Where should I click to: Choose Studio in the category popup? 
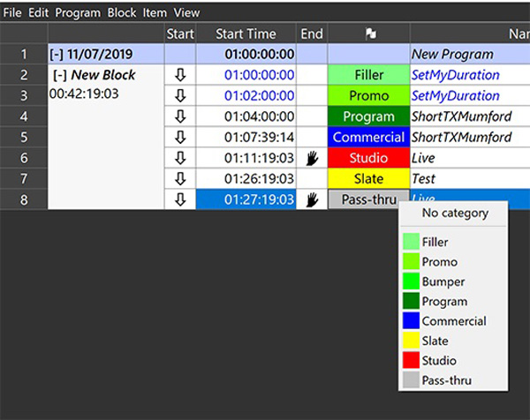point(453,361)
